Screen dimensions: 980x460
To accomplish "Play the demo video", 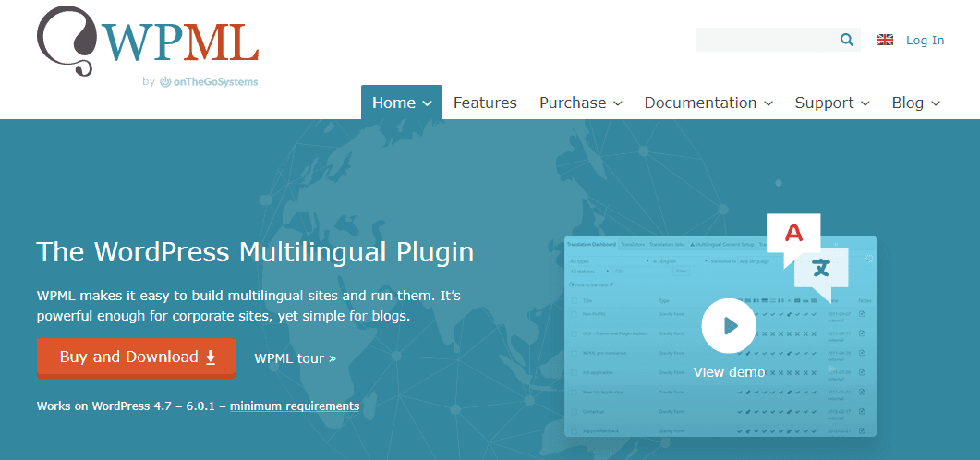I will tap(729, 326).
